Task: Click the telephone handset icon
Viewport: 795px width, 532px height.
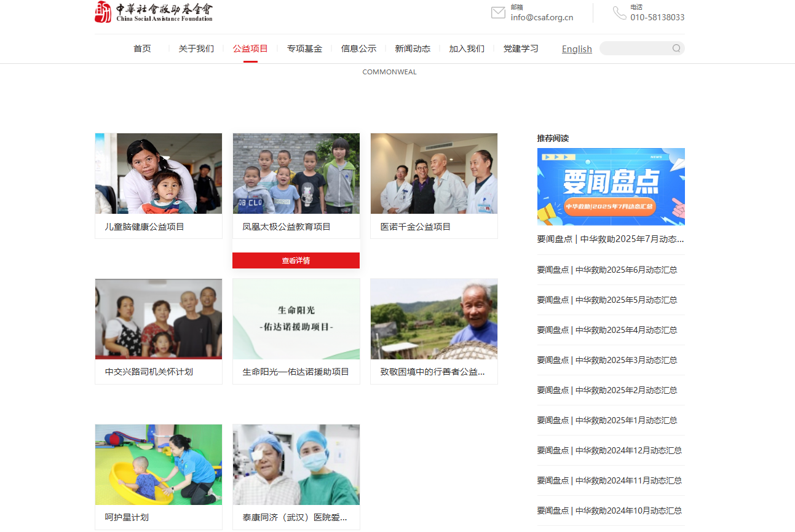Action: [x=619, y=12]
